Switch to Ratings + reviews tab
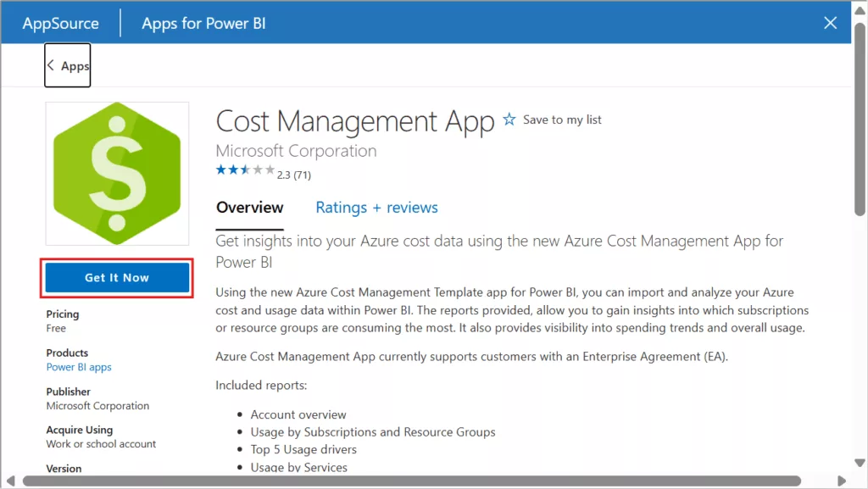868x489 pixels. tap(376, 208)
